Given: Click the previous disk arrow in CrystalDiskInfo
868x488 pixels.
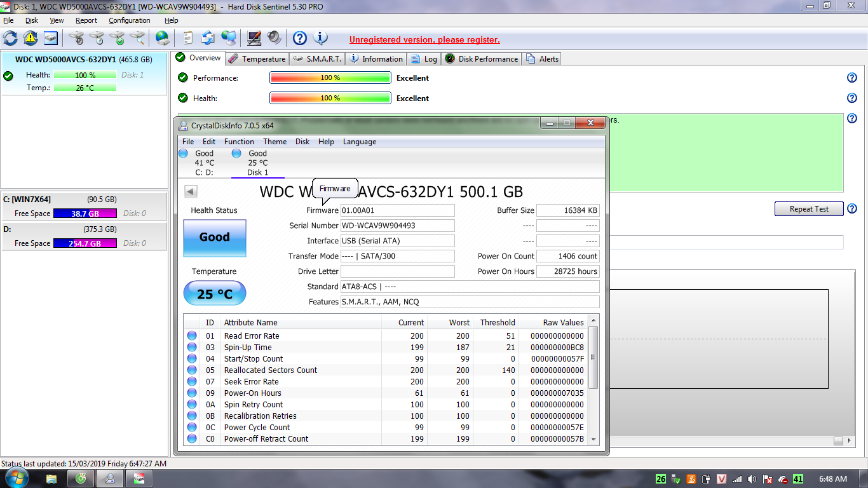Looking at the screenshot, I should [x=191, y=191].
